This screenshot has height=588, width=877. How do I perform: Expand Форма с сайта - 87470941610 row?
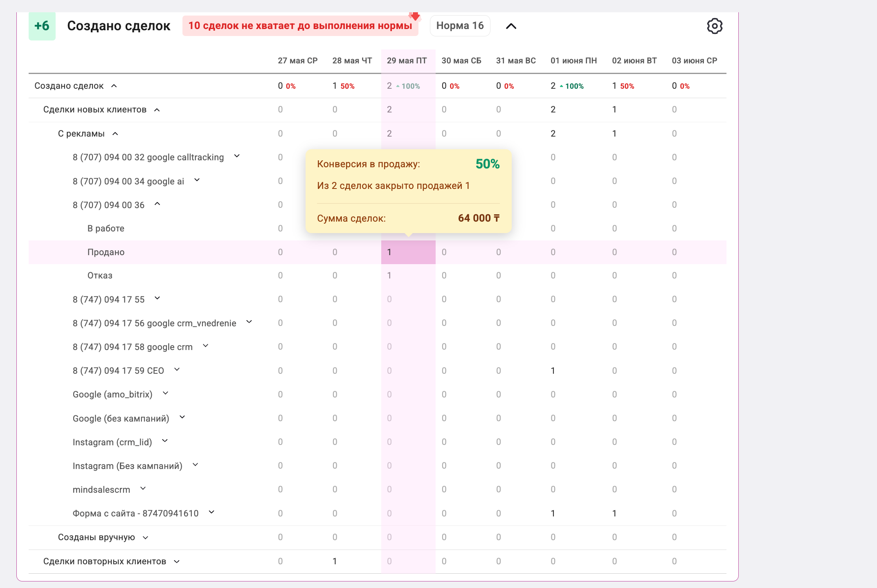pyautogui.click(x=211, y=512)
